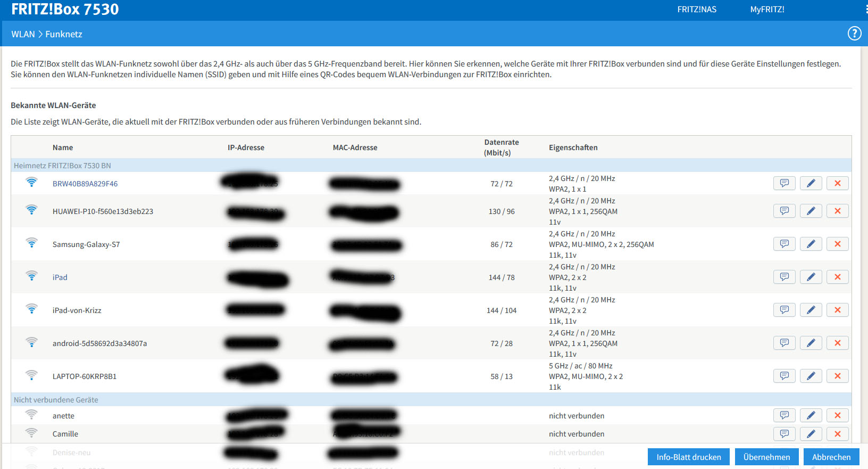Viewport: 868px width, 469px height.
Task: Click the Name column header
Action: pos(63,147)
